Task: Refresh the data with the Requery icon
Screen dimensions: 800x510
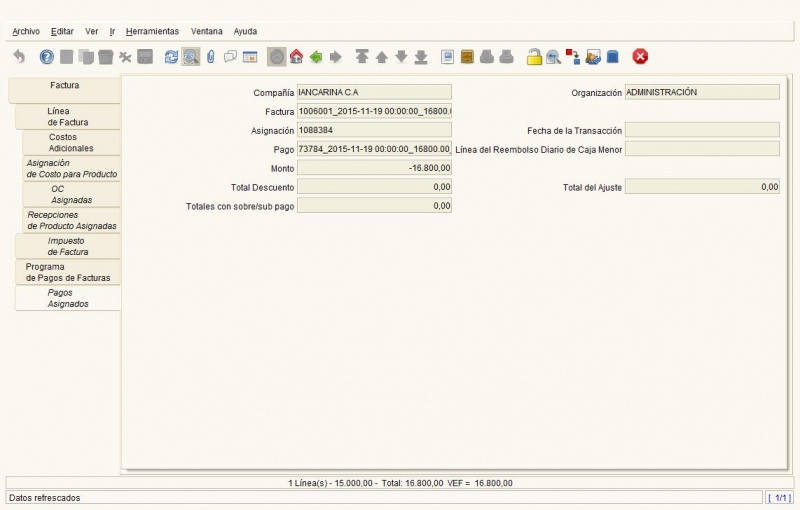Action: pyautogui.click(x=171, y=57)
